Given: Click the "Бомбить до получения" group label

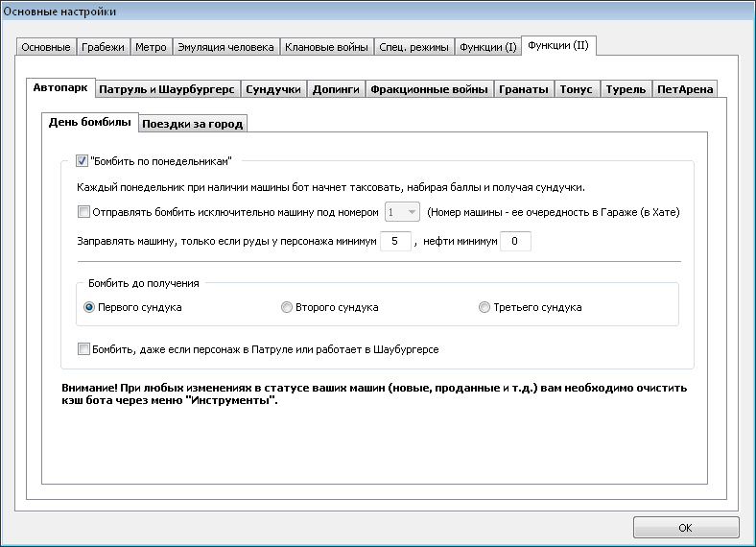Looking at the screenshot, I should 144,284.
